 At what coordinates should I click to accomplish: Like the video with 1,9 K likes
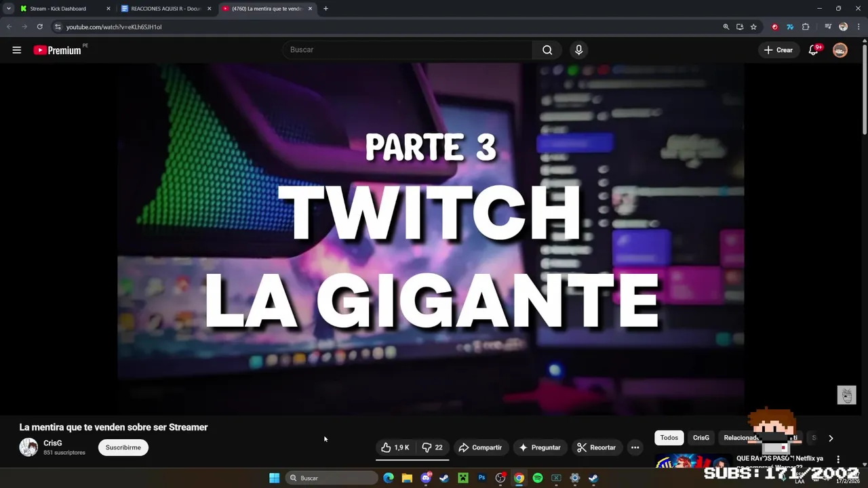(x=395, y=447)
